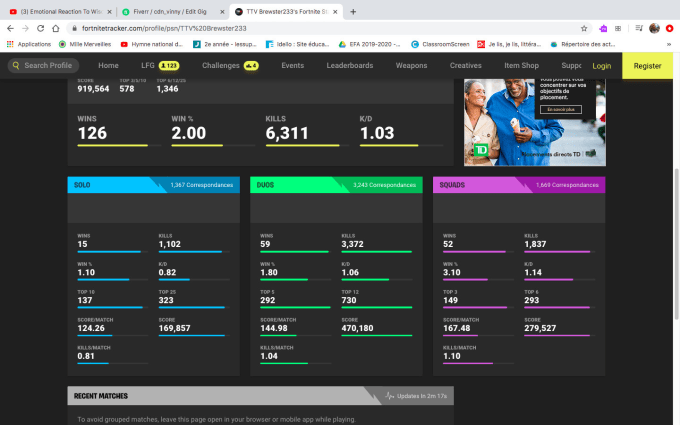The height and width of the screenshot is (425, 680).
Task: Click the RECENT MATCHES header
Action: [x=261, y=396]
